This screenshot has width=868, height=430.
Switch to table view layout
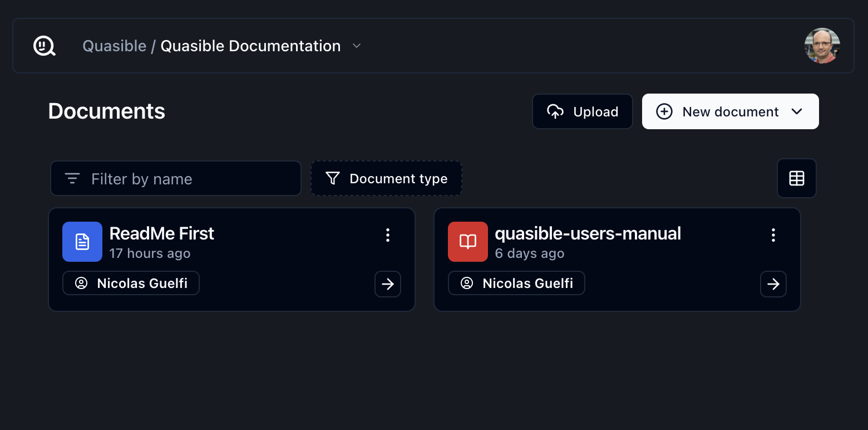[x=796, y=178]
